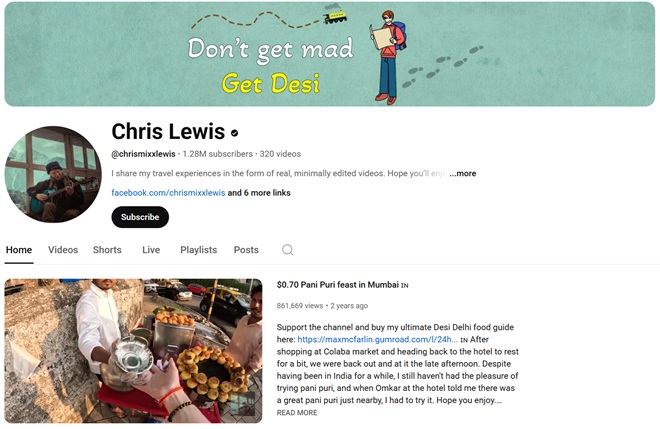Go to the Live tab
This screenshot has width=660, height=429.
tap(151, 250)
